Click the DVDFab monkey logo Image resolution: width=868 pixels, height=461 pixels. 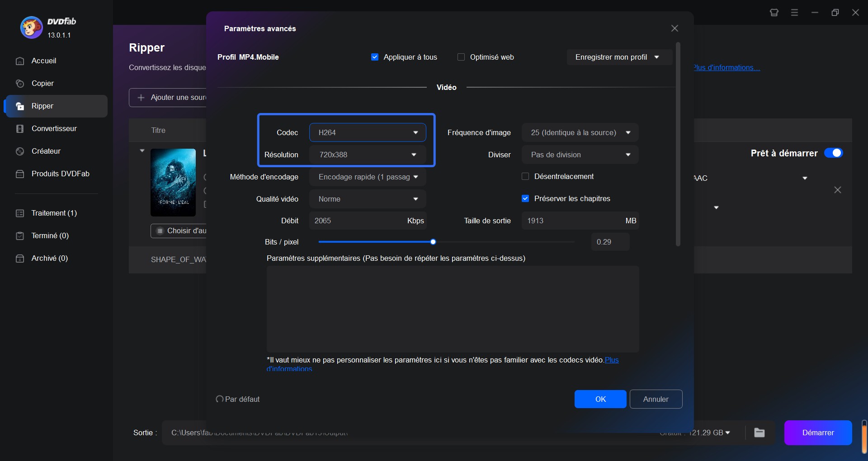[x=31, y=28]
